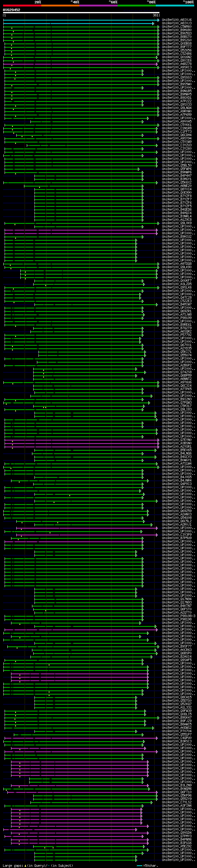Image resolution: width=197 pixels, height=868 pixels.
Task: Select subject UniRef100_C5WM60
Action: tap(177, 26)
